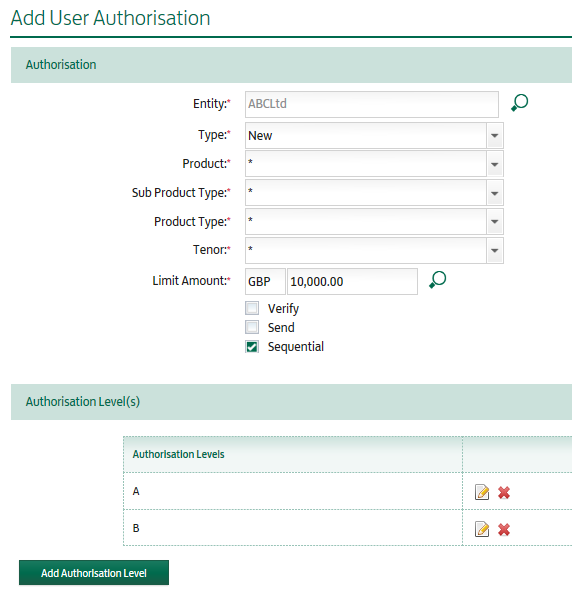
Task: Click the Verify label text
Action: tap(283, 309)
